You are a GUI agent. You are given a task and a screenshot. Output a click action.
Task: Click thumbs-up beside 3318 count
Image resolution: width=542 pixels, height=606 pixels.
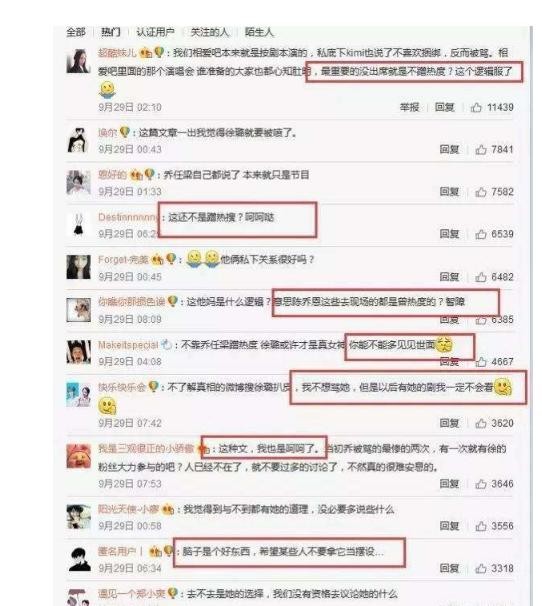(x=481, y=568)
